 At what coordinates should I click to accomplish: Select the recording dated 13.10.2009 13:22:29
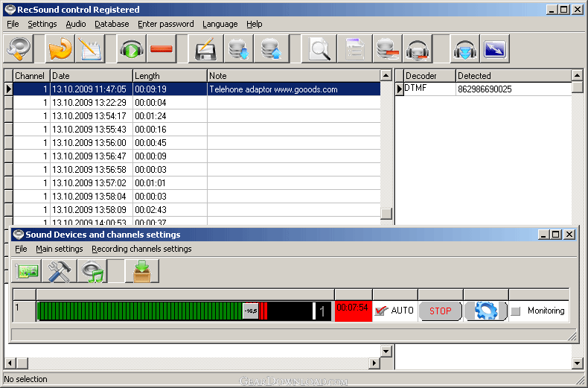pos(196,103)
